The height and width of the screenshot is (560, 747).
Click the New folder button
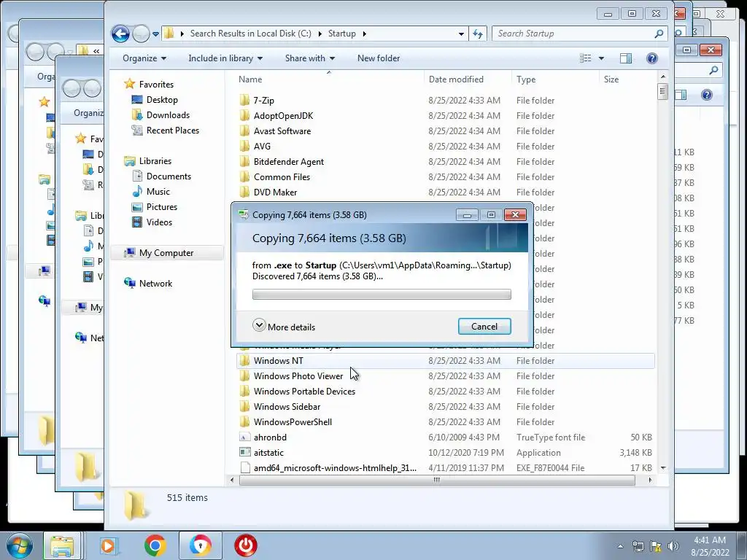379,58
